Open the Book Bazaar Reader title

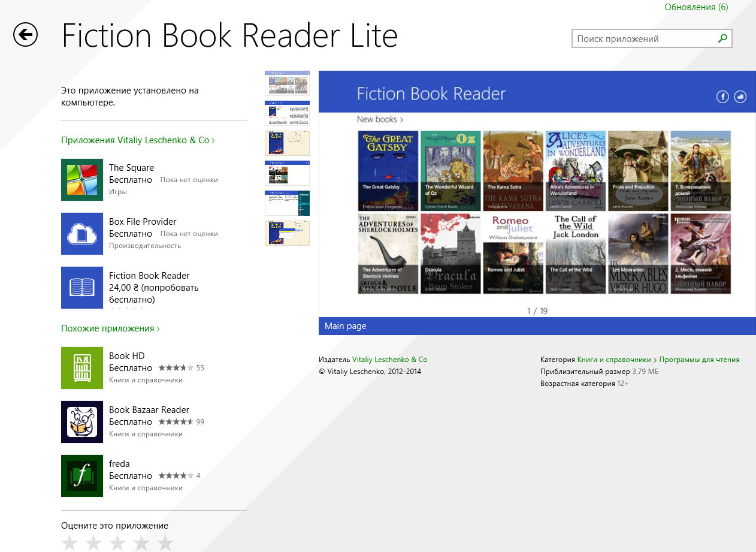pyautogui.click(x=149, y=410)
